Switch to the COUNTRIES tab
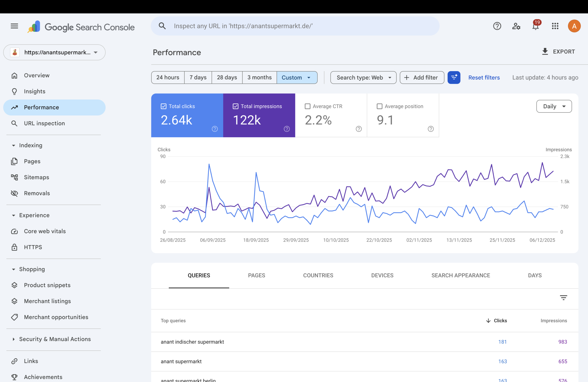The height and width of the screenshot is (382, 588). pos(318,275)
